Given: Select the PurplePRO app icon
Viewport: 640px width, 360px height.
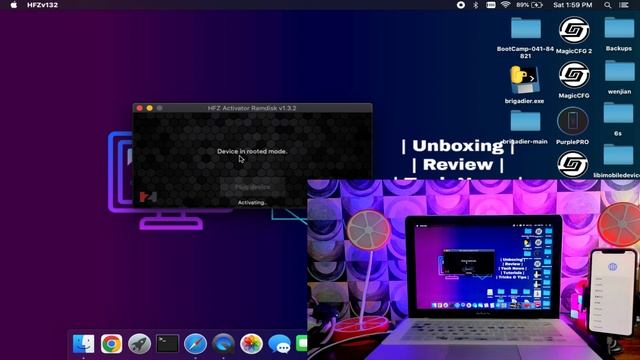Looking at the screenshot, I should coord(573,121).
